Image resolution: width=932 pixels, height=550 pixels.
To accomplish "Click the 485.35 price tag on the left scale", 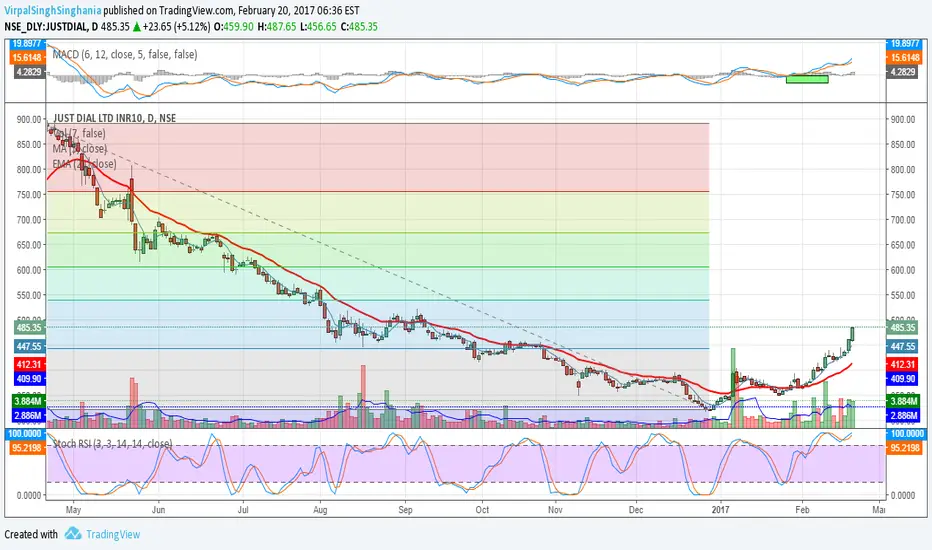I will 29,327.
